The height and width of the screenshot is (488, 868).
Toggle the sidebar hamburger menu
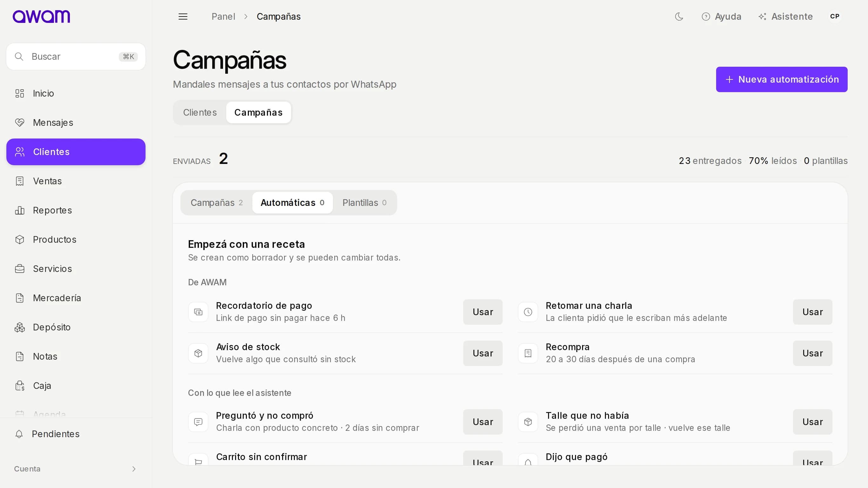tap(183, 17)
